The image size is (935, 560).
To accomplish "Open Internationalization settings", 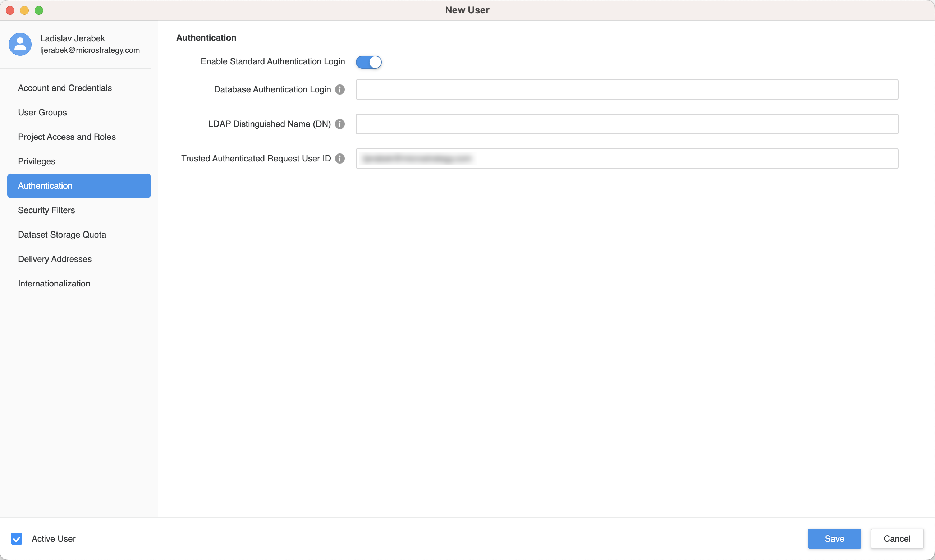I will click(54, 284).
